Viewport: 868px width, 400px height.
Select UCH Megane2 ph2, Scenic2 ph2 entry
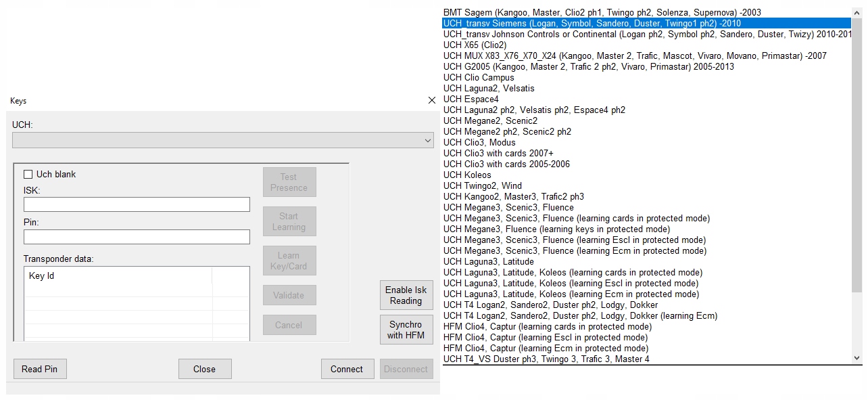click(647, 131)
